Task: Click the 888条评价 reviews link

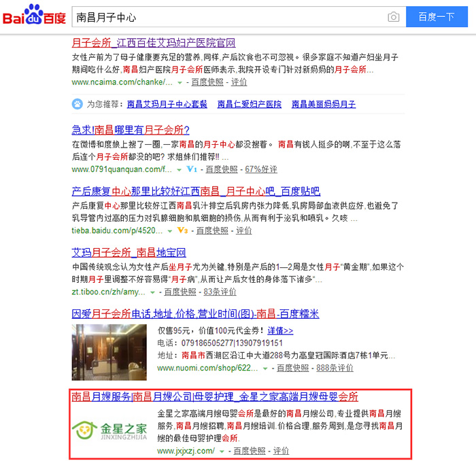Action: (x=335, y=368)
